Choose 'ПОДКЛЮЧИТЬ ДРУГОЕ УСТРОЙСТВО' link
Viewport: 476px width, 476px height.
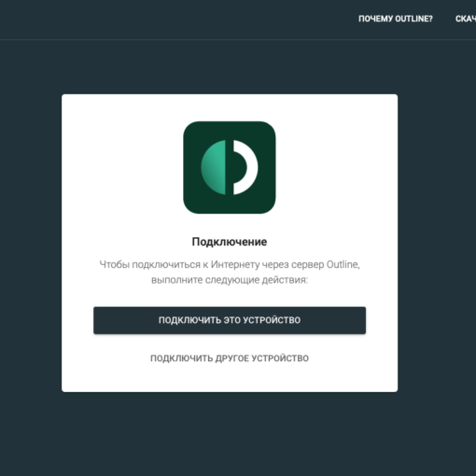pos(230,358)
